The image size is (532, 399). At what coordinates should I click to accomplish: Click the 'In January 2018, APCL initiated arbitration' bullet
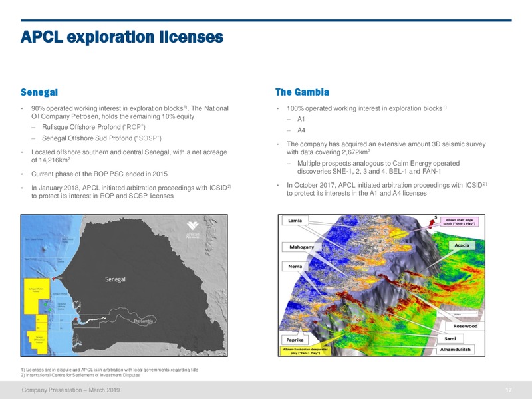131,192
